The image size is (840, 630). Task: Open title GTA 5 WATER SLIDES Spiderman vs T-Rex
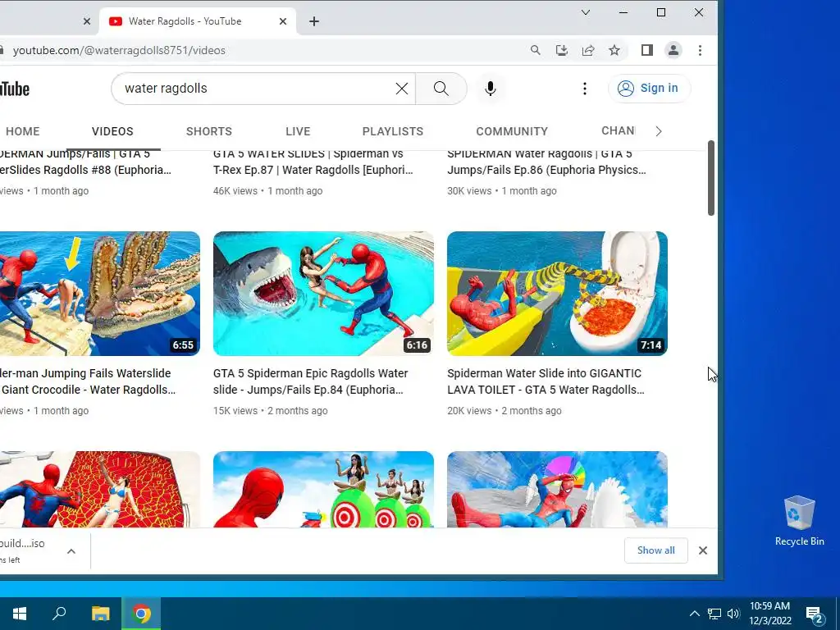pos(313,162)
